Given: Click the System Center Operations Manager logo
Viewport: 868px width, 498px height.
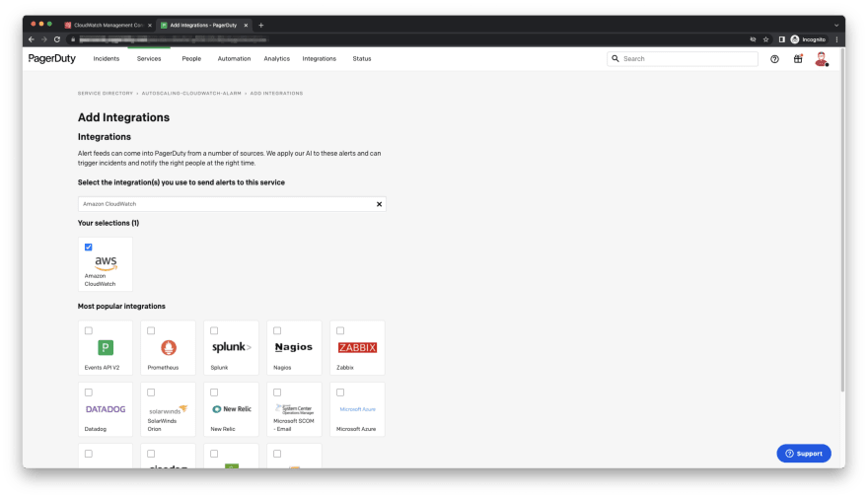Looking at the screenshot, I should tap(294, 409).
